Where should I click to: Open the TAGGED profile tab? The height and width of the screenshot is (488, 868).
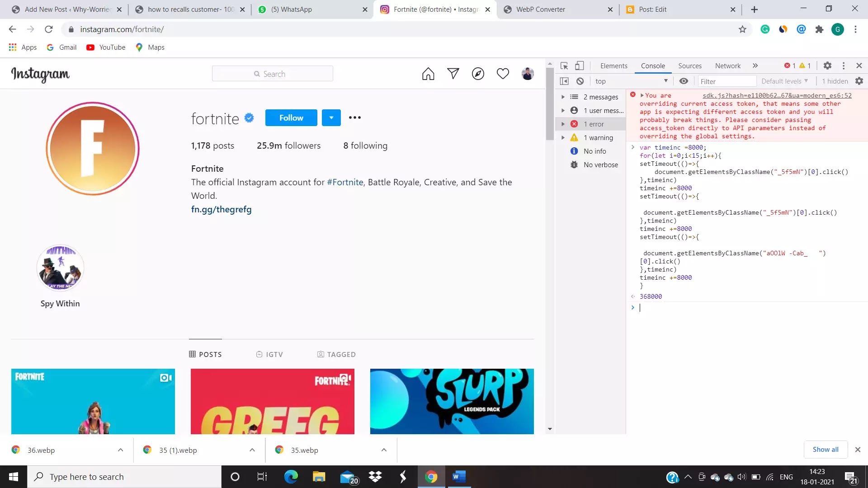[336, 354]
